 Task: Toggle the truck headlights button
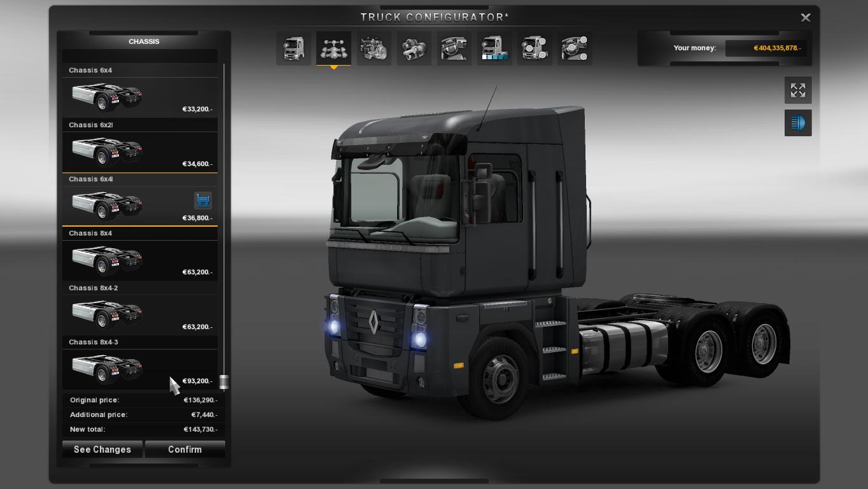[797, 123]
